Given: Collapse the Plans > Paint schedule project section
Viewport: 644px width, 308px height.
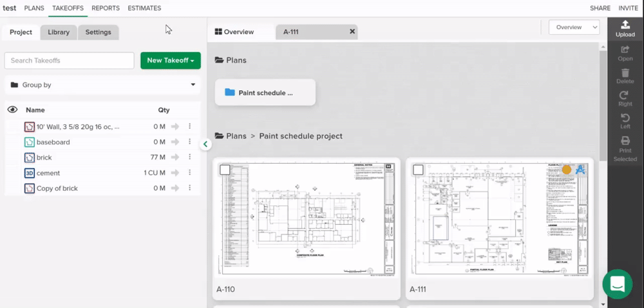Looking at the screenshot, I should [220, 136].
